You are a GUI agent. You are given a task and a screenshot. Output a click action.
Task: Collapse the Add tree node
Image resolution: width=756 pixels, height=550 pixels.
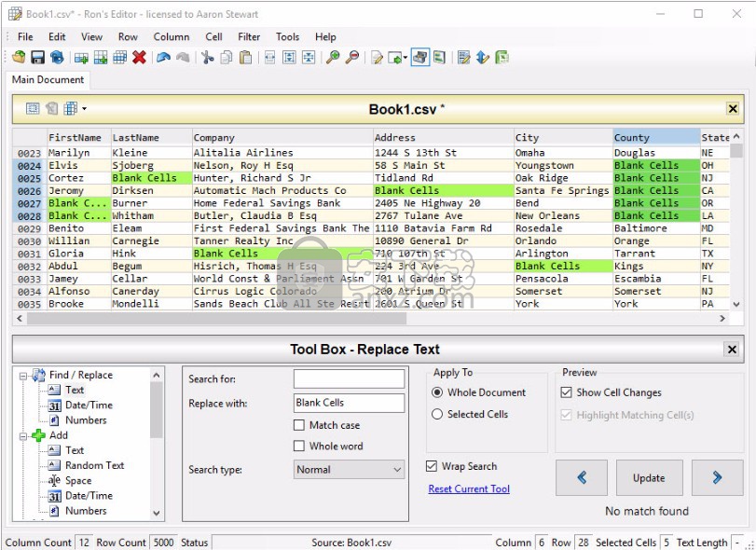[23, 436]
